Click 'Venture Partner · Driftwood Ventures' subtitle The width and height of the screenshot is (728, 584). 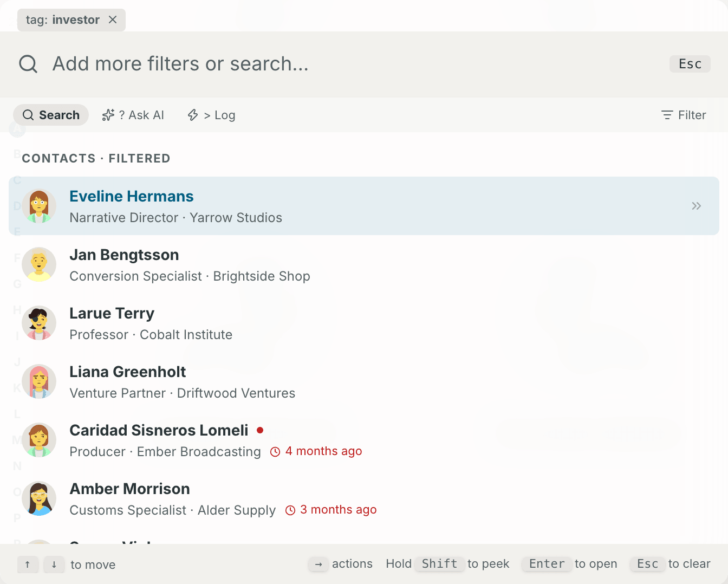183,393
